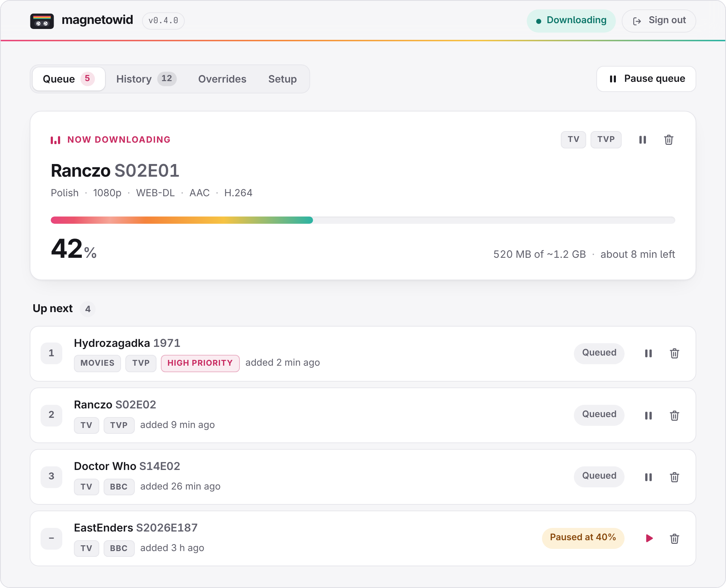Switch to the History tab
The width and height of the screenshot is (726, 588).
(x=146, y=79)
